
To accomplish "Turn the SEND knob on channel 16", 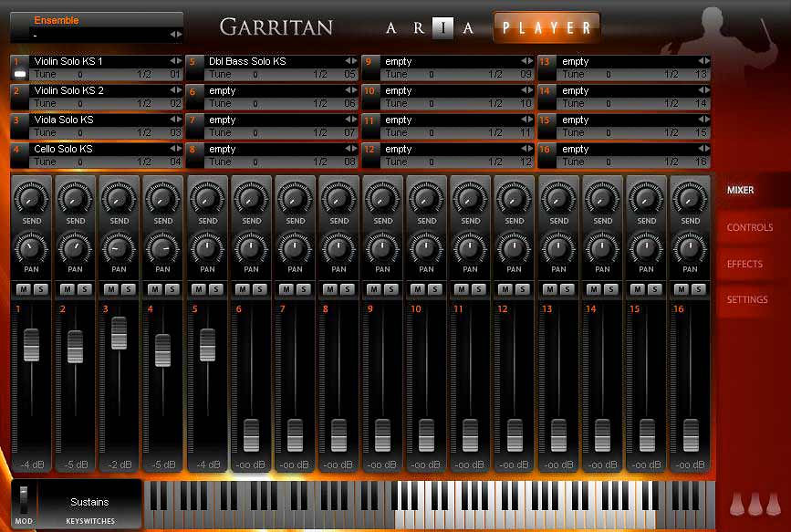I will click(x=690, y=198).
